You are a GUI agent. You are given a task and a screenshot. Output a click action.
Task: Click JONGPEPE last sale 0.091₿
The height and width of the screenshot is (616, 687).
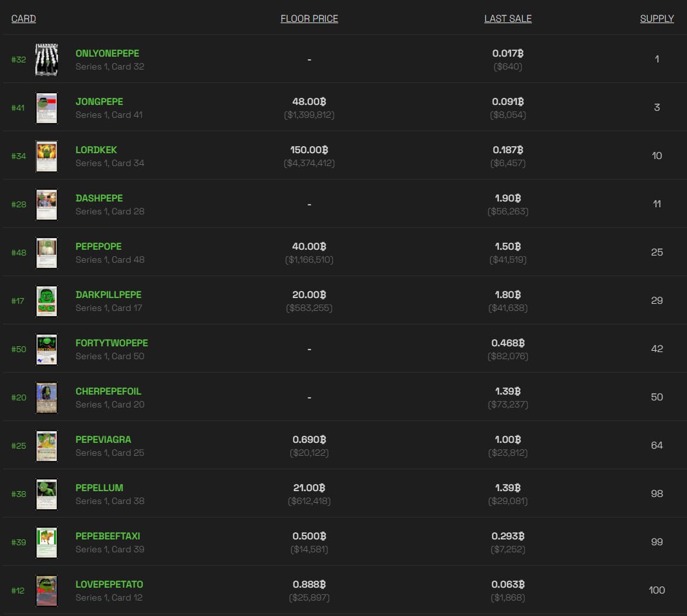tap(508, 102)
